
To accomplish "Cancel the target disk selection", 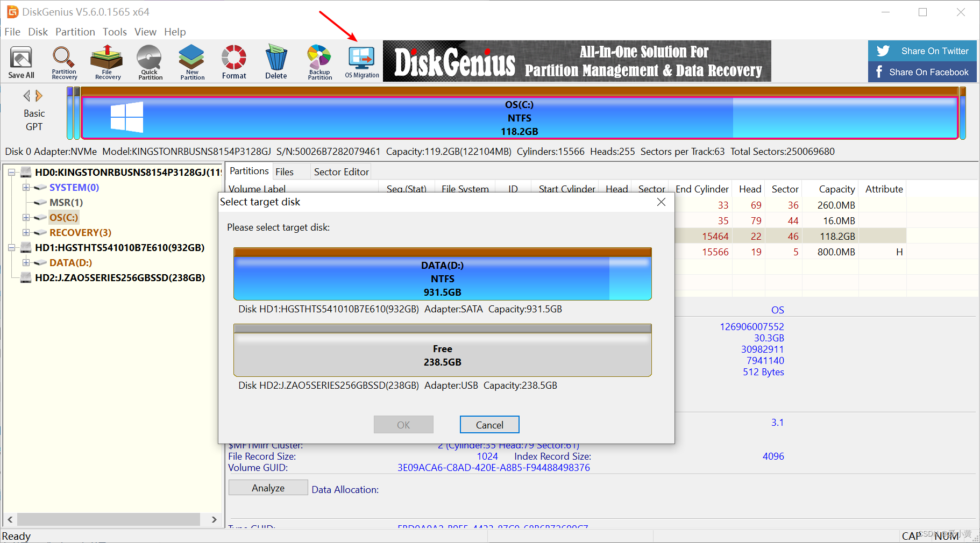I will [x=489, y=425].
